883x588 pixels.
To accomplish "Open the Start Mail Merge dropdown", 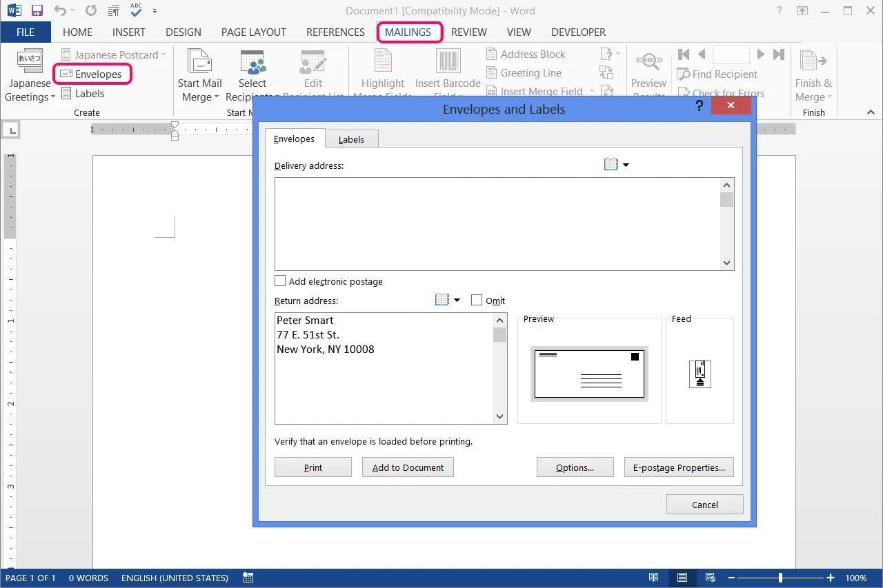I will pos(199,76).
